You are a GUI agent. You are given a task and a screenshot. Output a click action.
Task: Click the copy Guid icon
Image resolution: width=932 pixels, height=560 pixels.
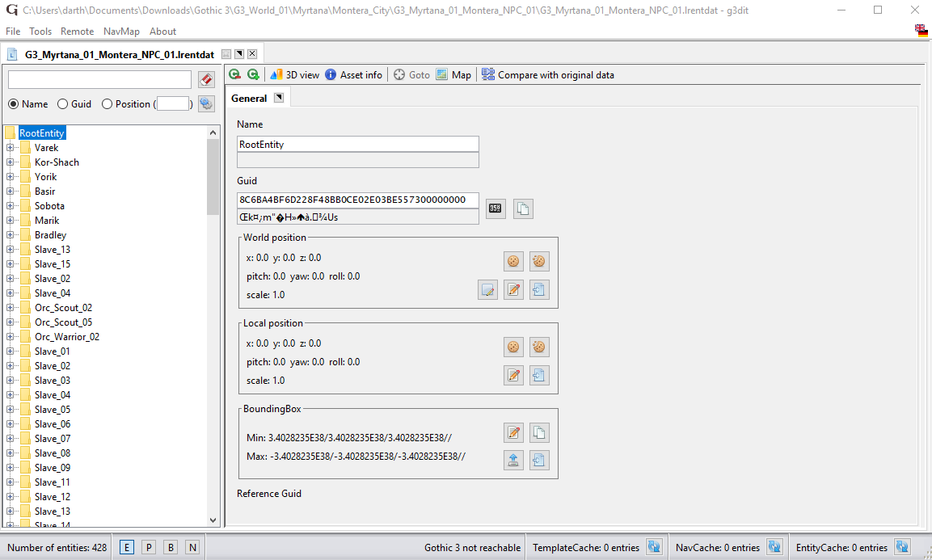(523, 208)
